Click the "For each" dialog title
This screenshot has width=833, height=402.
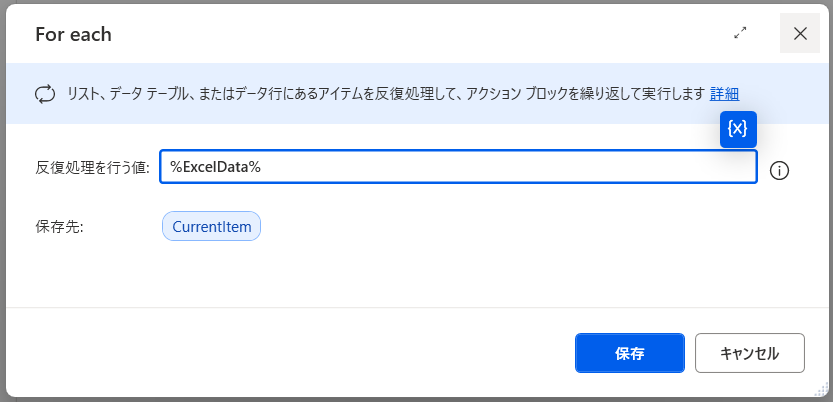click(x=73, y=34)
